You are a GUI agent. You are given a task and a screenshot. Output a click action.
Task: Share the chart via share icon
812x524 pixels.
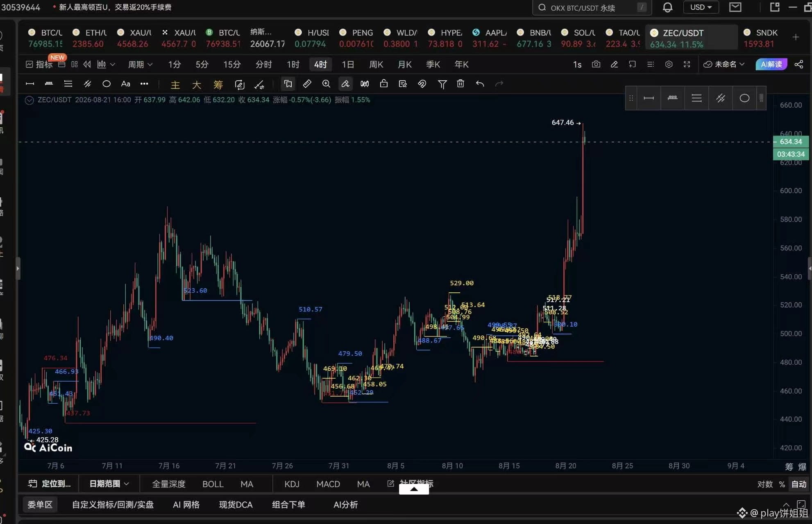(799, 64)
